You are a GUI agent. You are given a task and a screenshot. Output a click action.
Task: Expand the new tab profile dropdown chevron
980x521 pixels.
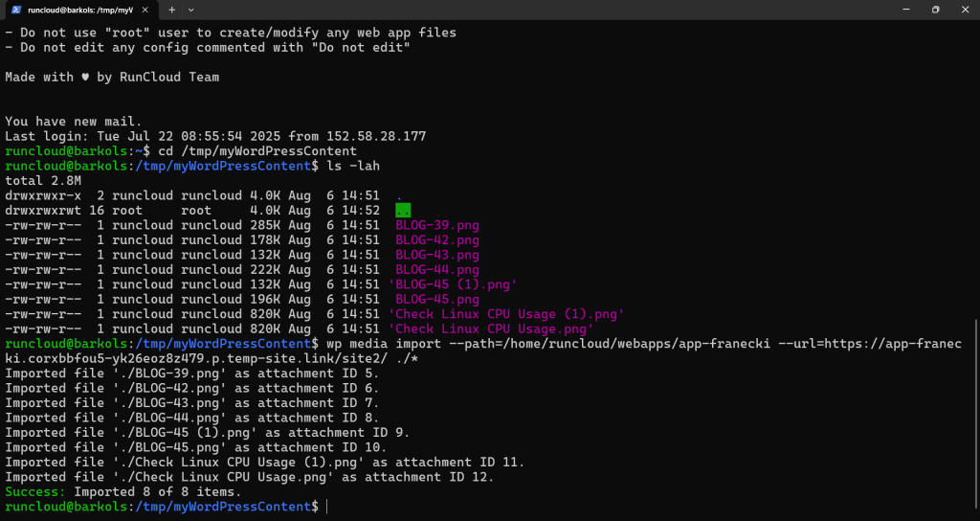(191, 10)
